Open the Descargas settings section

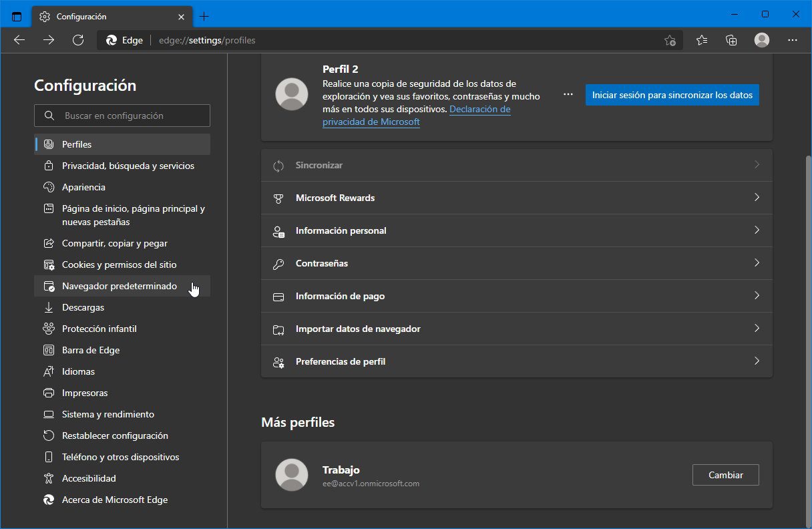[122, 307]
